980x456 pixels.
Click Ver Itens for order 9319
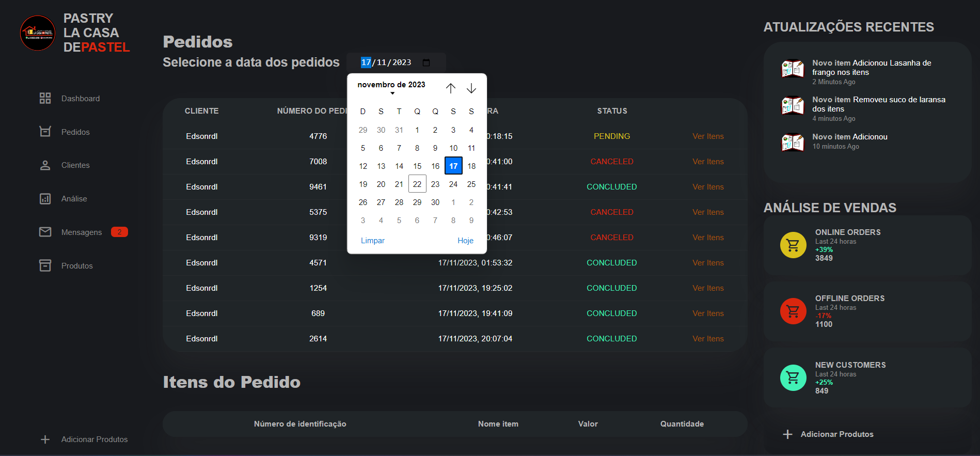[x=708, y=238]
